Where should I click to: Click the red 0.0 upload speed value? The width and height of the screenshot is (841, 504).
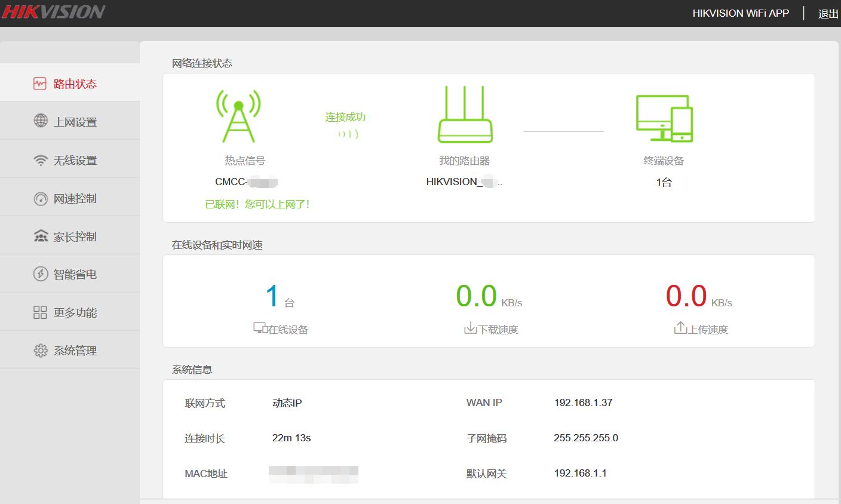click(x=686, y=296)
